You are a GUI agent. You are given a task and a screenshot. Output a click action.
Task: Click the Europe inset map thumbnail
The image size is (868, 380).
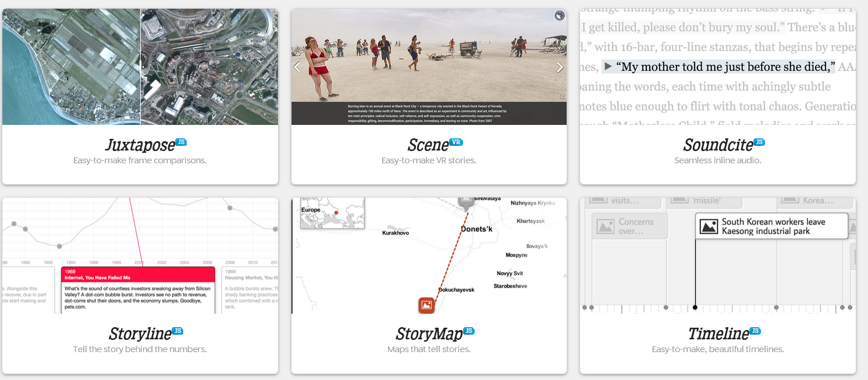pos(332,213)
